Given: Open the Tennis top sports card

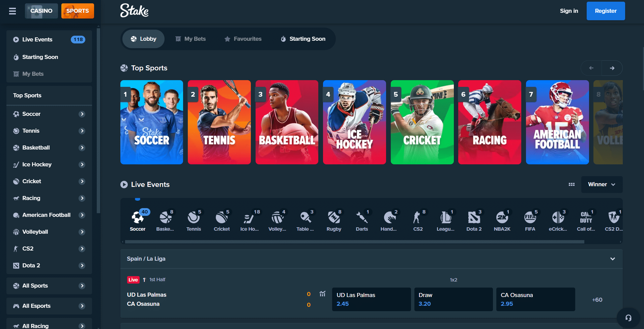Looking at the screenshot, I should point(219,122).
